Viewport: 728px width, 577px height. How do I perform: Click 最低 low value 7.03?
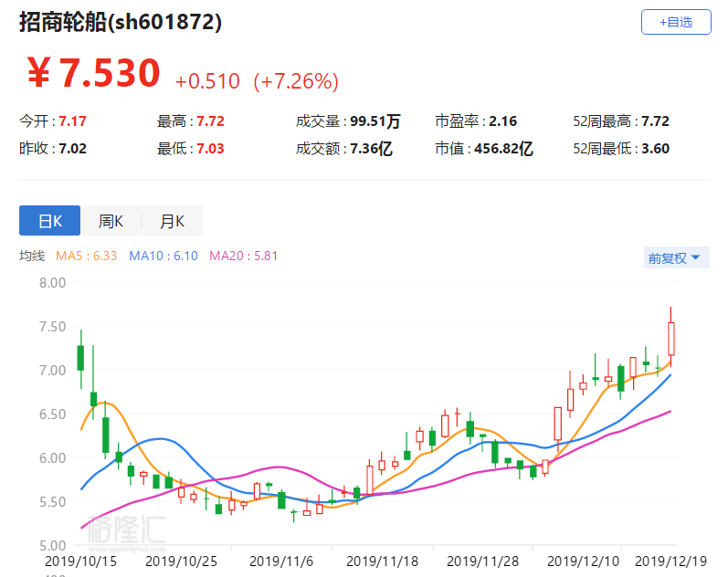pyautogui.click(x=210, y=149)
